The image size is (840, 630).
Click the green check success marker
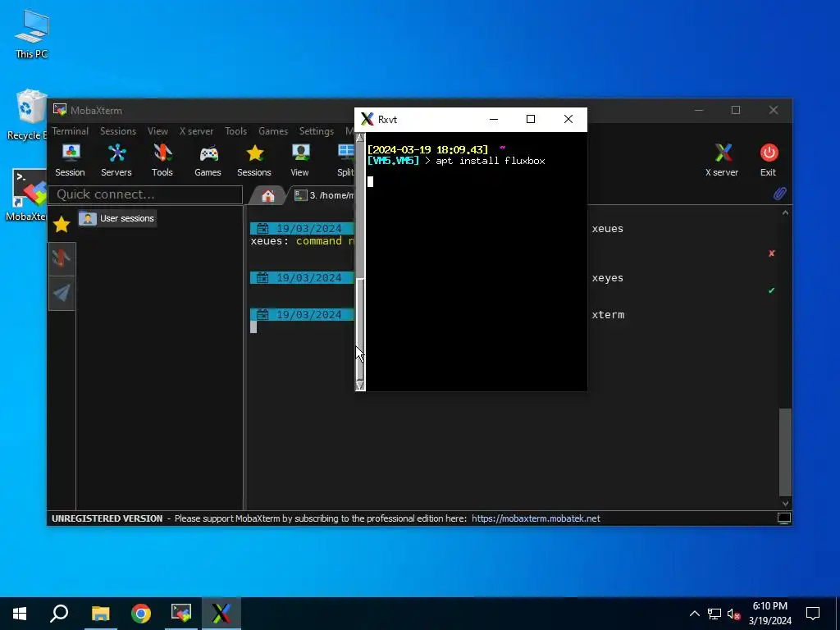coord(771,290)
